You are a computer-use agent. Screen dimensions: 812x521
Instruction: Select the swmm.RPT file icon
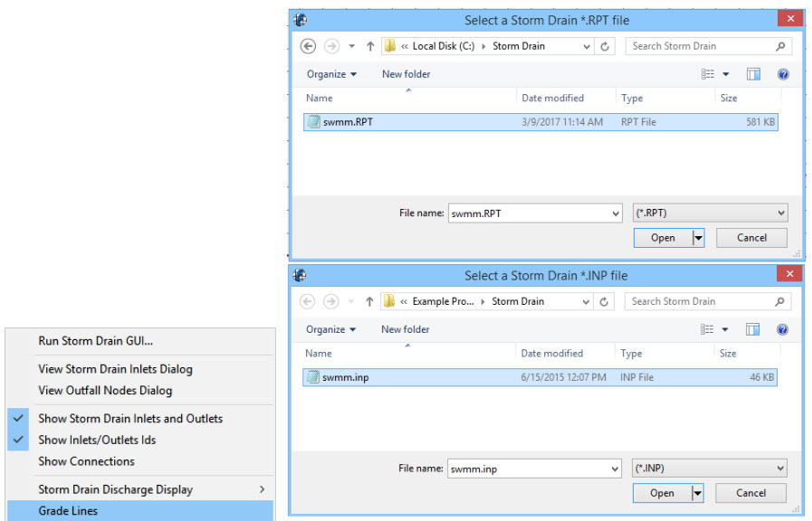tap(313, 122)
